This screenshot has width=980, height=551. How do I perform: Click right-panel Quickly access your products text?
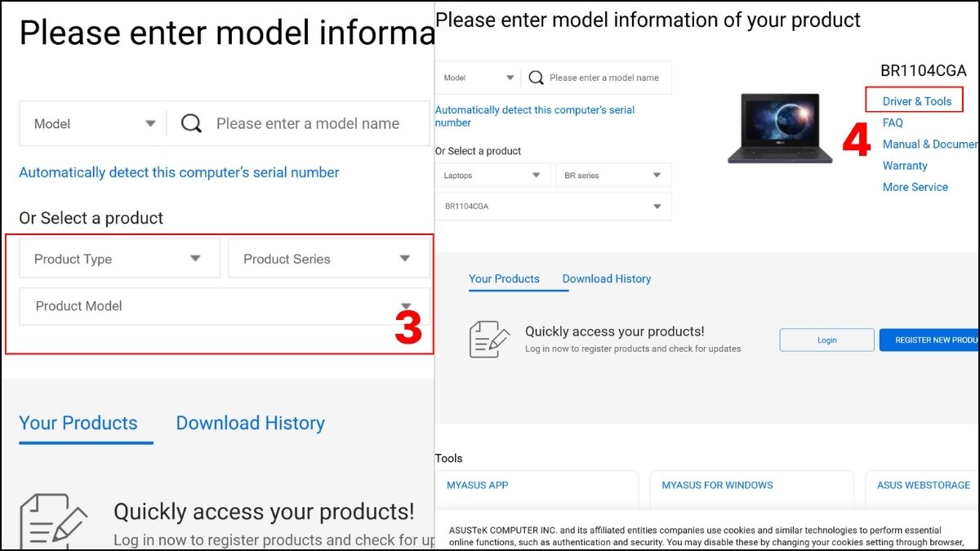coord(614,331)
